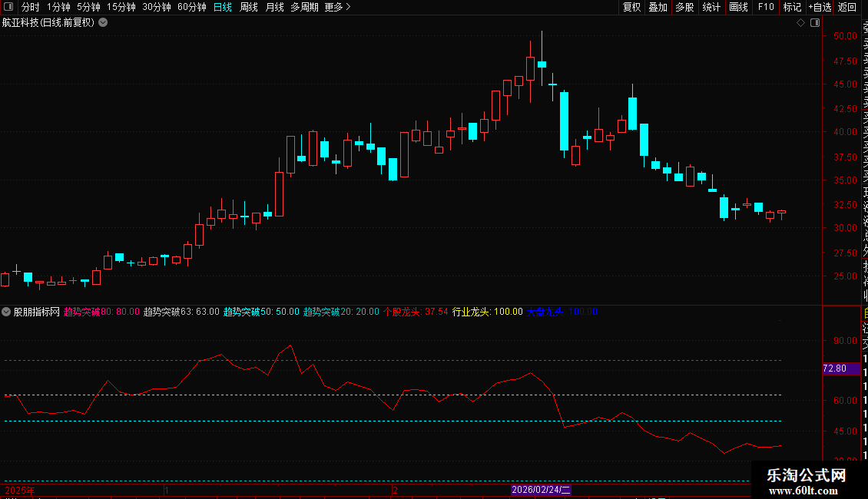
Task: Select the 15分钟 period
Action: point(121,7)
